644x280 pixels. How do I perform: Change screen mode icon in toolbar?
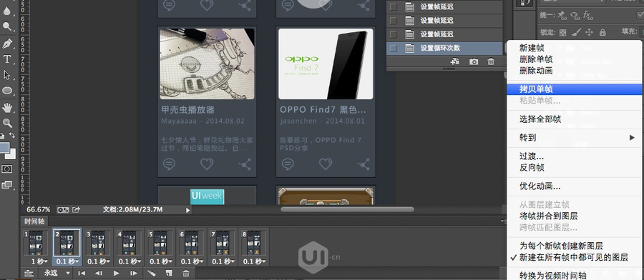[x=7, y=184]
